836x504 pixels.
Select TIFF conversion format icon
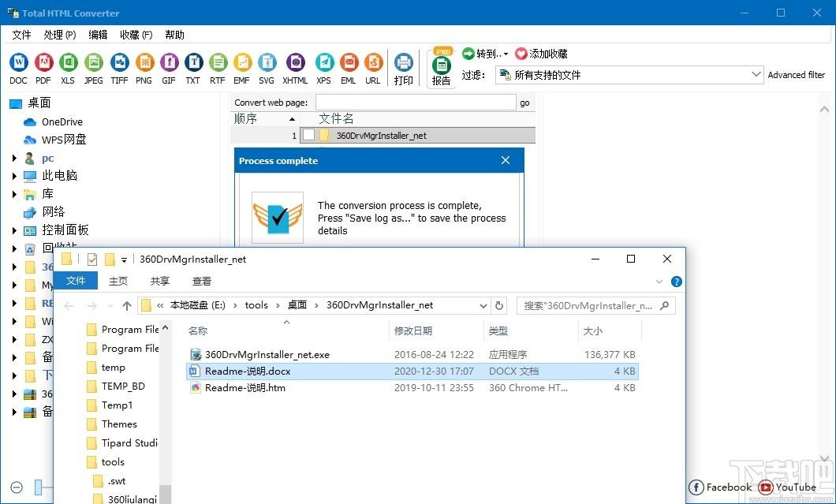click(x=119, y=63)
